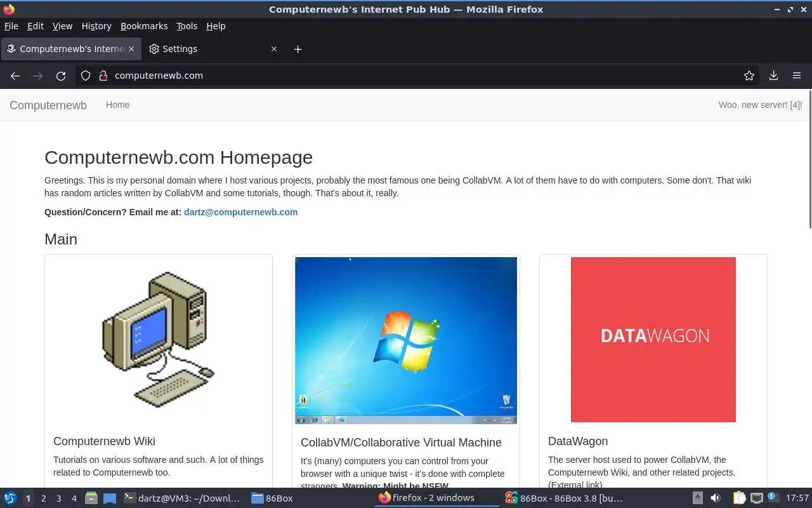Open the Bookmarks menu
Viewport: 812px width, 508px height.
point(144,26)
